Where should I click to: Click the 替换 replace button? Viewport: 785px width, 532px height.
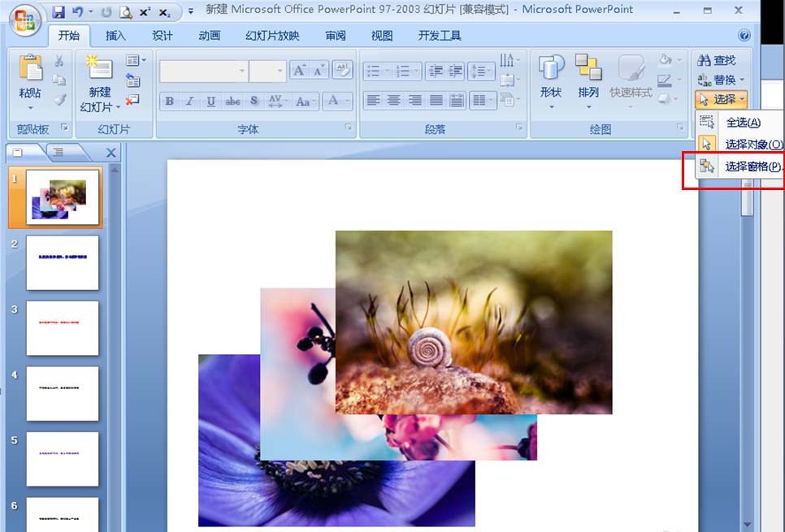(x=721, y=80)
